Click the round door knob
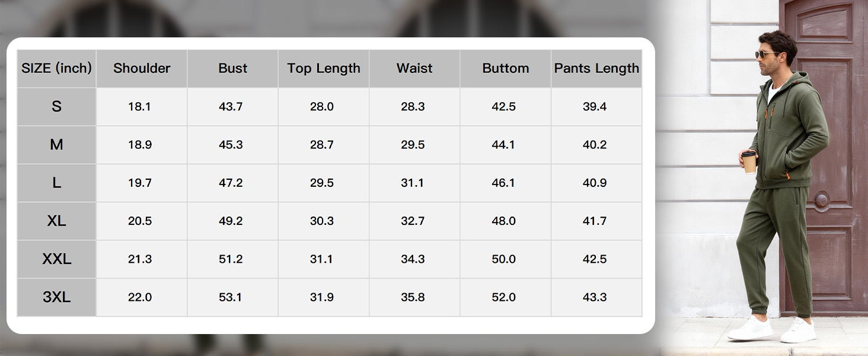 point(822,200)
